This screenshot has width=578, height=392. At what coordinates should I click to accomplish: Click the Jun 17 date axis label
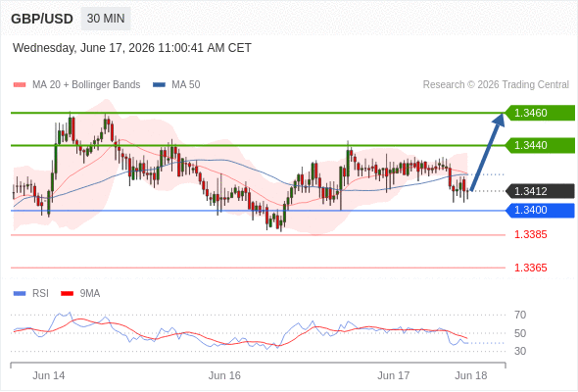point(393,375)
